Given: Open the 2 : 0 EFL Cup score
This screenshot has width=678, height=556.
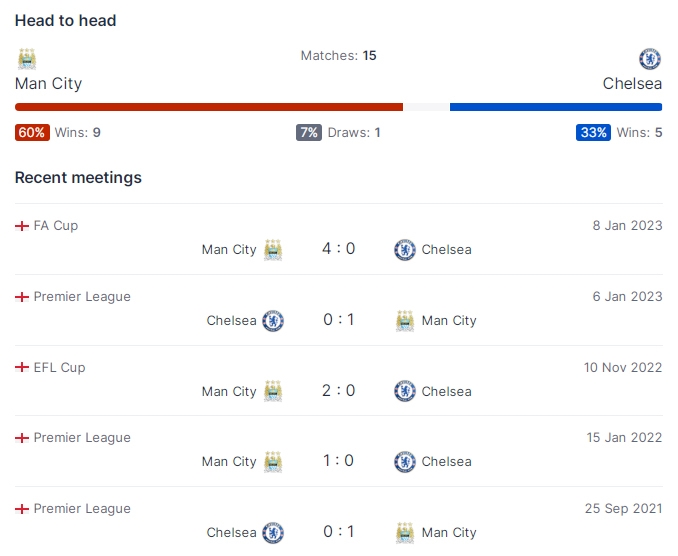Looking at the screenshot, I should (339, 390).
